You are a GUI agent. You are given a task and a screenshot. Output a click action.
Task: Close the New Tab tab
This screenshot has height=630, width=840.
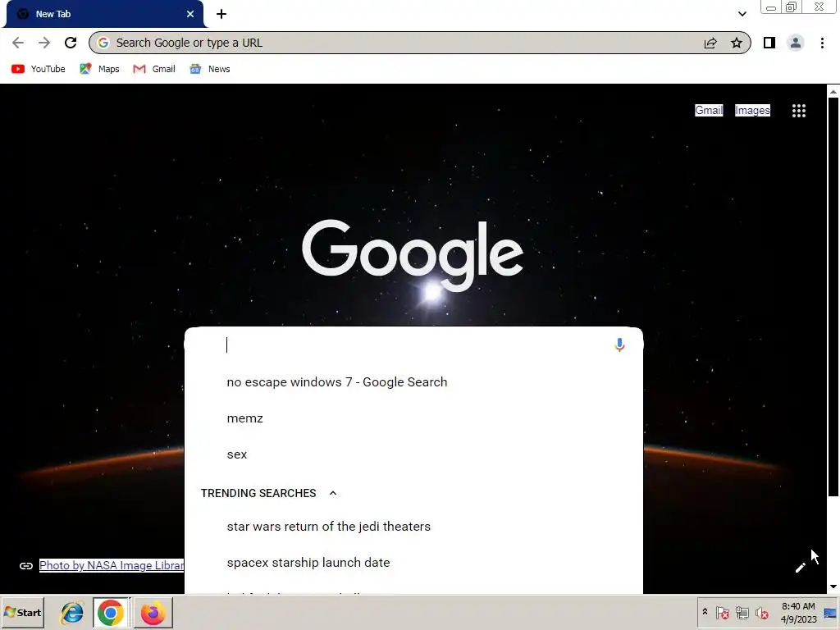coord(190,14)
